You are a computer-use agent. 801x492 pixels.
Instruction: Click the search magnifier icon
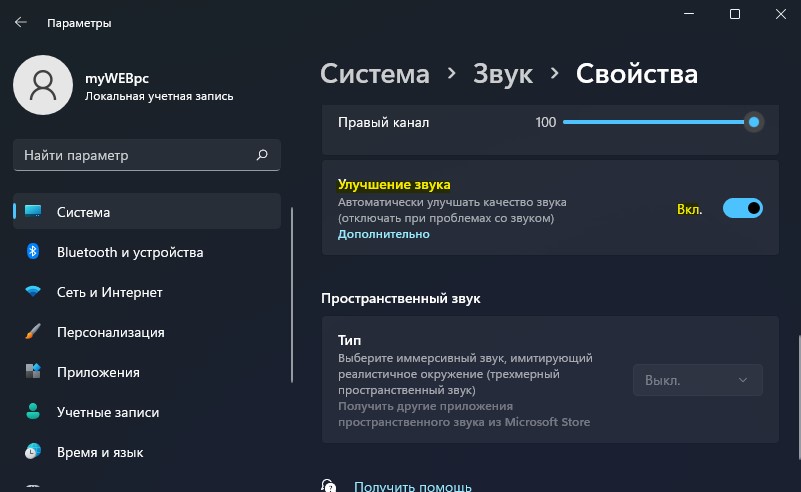coord(262,155)
